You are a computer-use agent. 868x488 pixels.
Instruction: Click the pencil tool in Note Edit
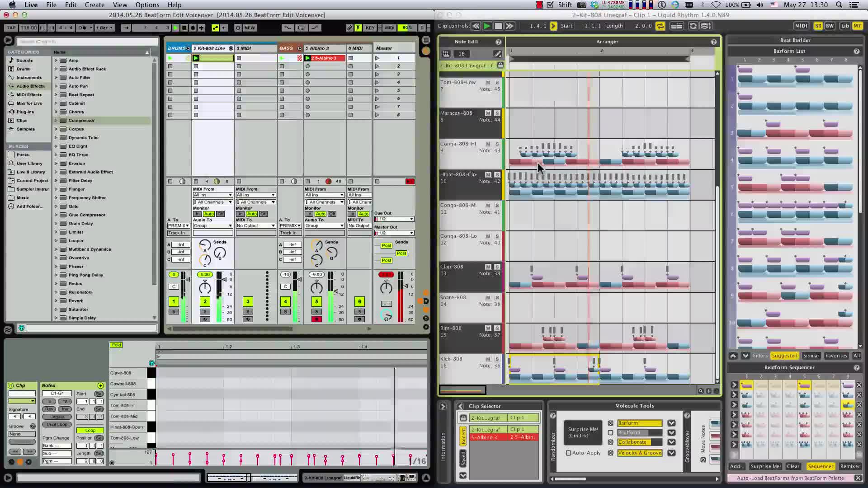pyautogui.click(x=497, y=54)
